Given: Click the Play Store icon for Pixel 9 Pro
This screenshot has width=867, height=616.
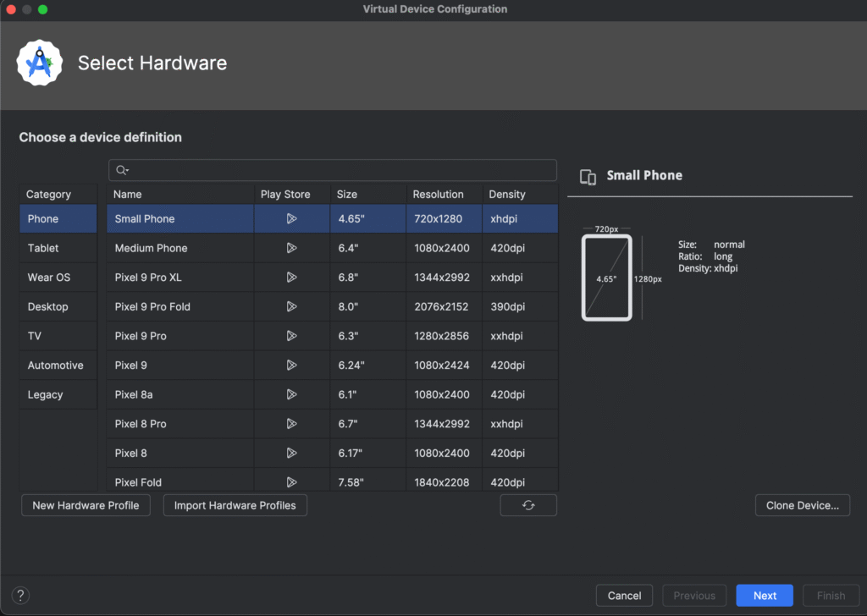Looking at the screenshot, I should (x=291, y=336).
